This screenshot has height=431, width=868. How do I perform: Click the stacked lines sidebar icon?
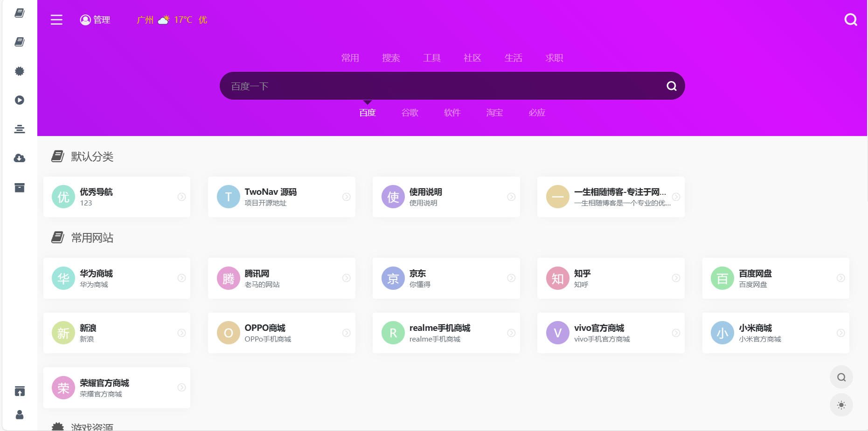pos(20,129)
